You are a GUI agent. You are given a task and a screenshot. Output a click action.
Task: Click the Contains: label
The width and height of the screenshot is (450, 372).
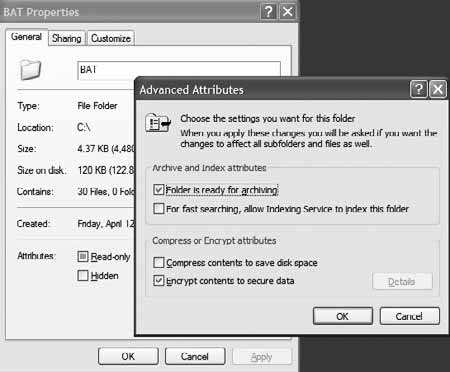[35, 192]
